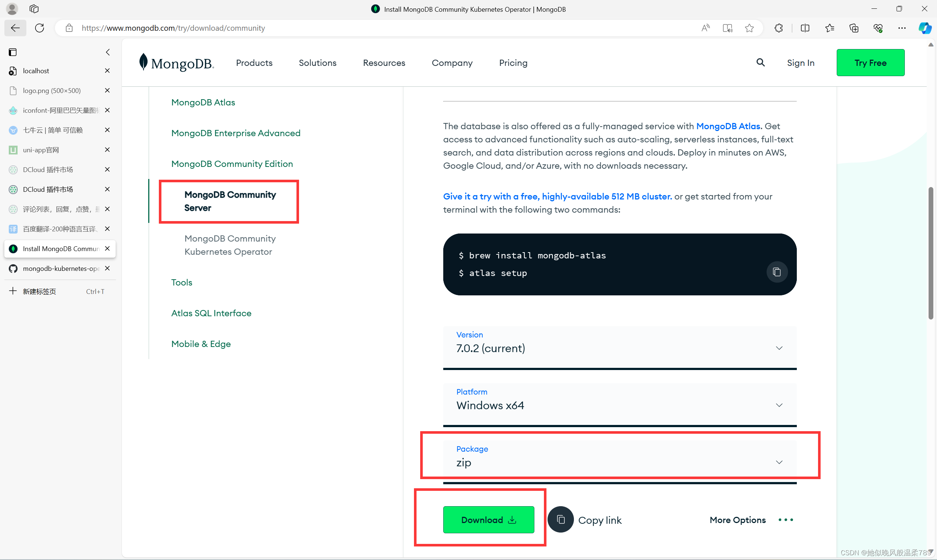Open the tab actions workspace icon
The image size is (937, 560).
[34, 9]
